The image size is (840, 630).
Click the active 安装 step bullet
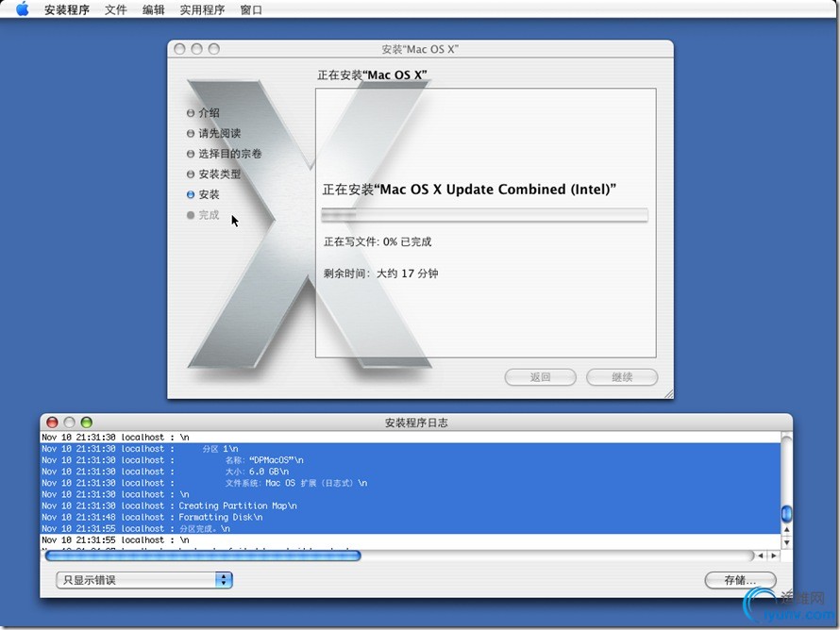191,195
